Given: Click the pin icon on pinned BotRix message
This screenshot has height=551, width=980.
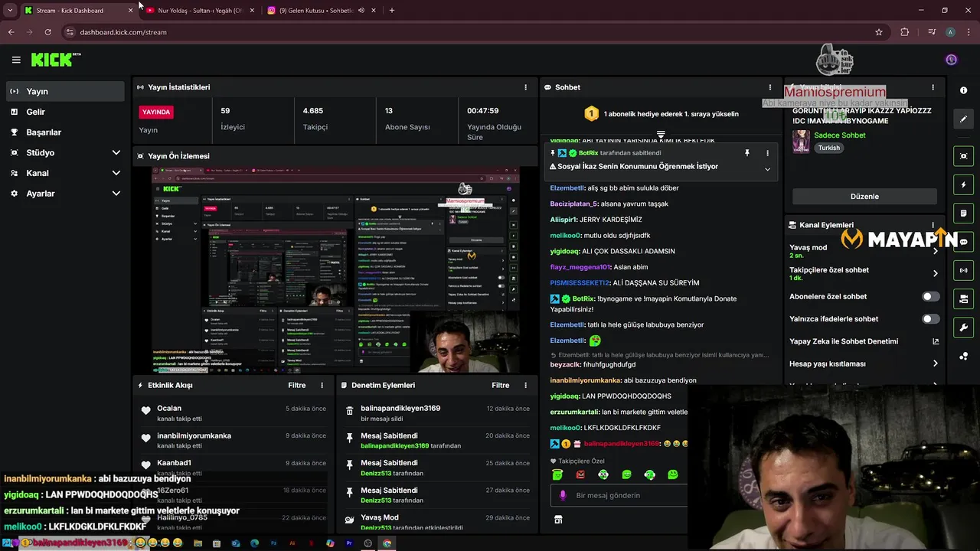Looking at the screenshot, I should pos(747,153).
